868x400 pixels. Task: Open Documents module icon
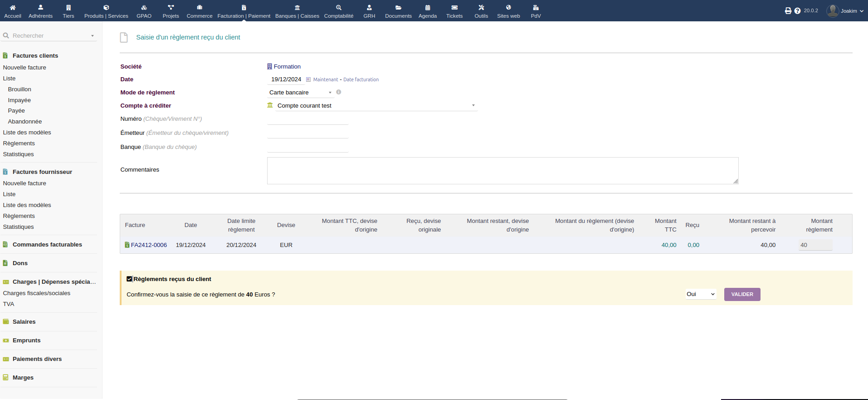(398, 7)
